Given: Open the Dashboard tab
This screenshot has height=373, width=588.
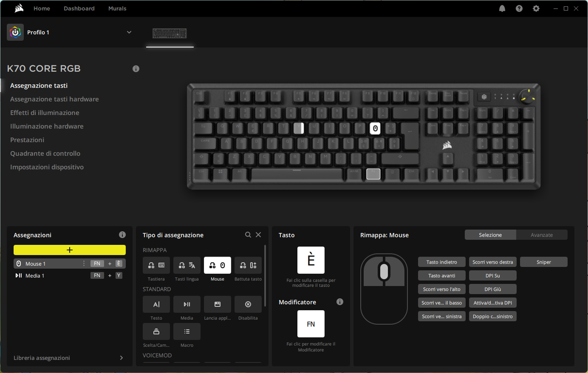Looking at the screenshot, I should 79,8.
